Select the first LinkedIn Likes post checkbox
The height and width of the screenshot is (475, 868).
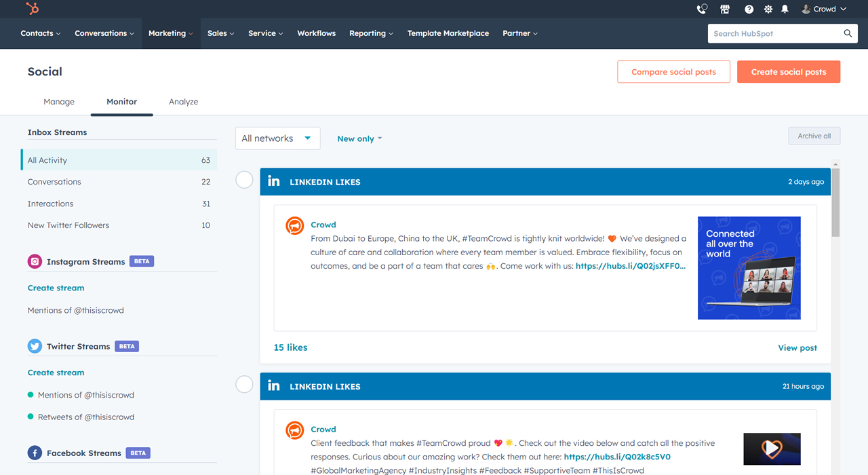point(244,180)
